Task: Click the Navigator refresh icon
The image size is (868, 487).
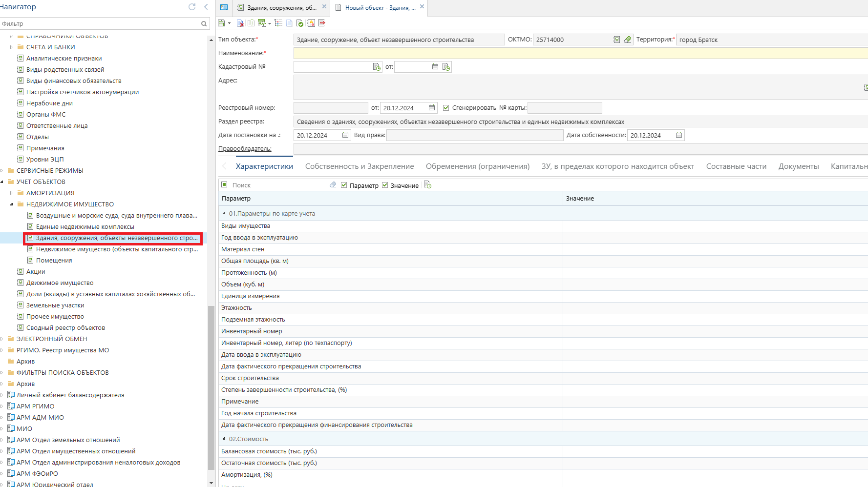Action: pyautogui.click(x=192, y=7)
